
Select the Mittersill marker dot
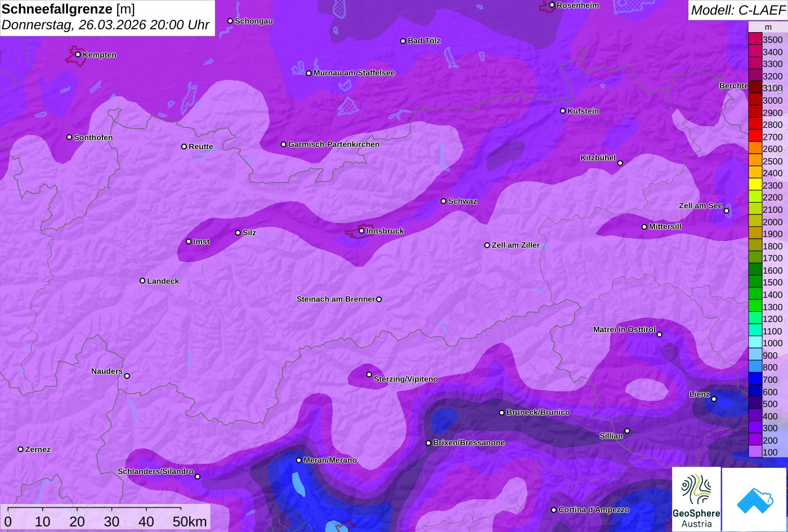[644, 227]
